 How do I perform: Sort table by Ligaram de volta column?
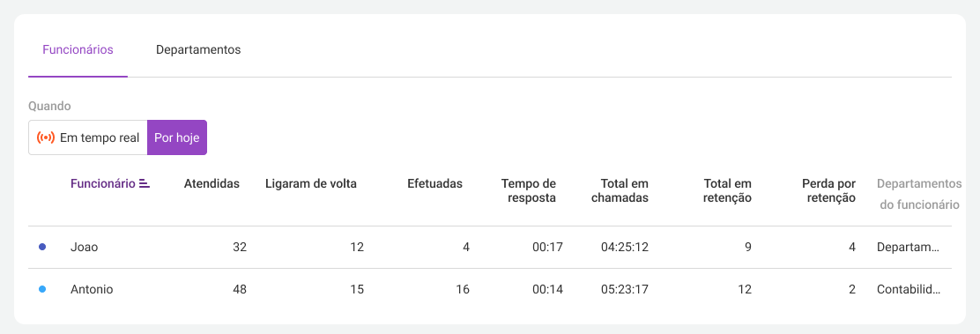310,183
